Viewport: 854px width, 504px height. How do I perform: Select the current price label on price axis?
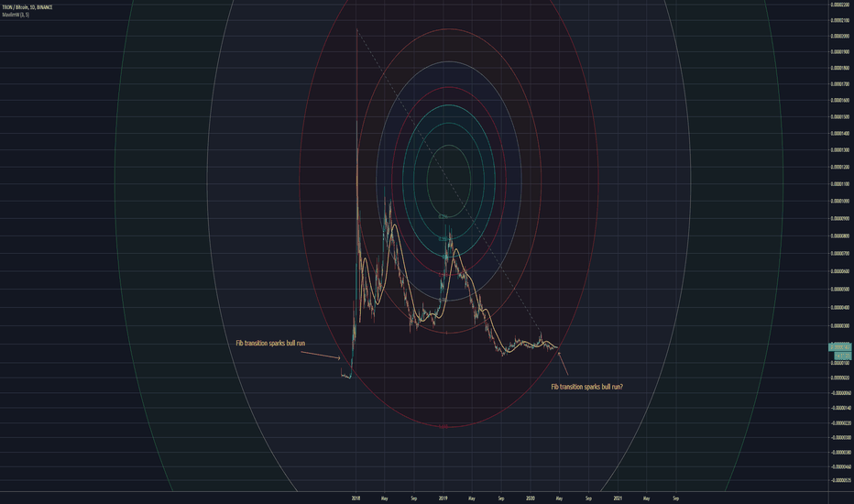[839, 347]
